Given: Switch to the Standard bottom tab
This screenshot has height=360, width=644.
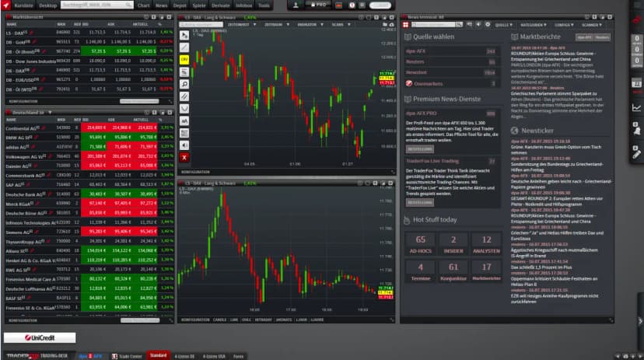Looking at the screenshot, I should (158, 355).
